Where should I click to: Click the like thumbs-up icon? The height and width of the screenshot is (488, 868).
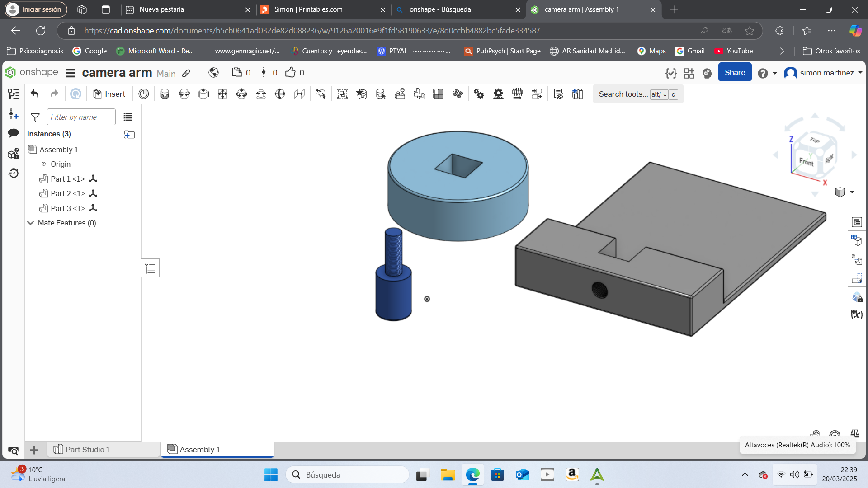click(290, 72)
